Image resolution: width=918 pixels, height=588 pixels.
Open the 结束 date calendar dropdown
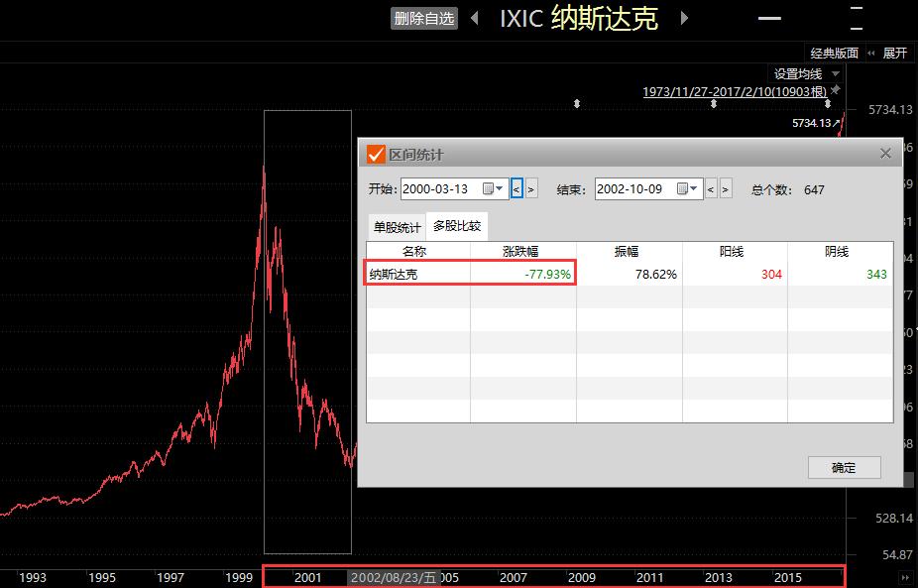coord(687,188)
